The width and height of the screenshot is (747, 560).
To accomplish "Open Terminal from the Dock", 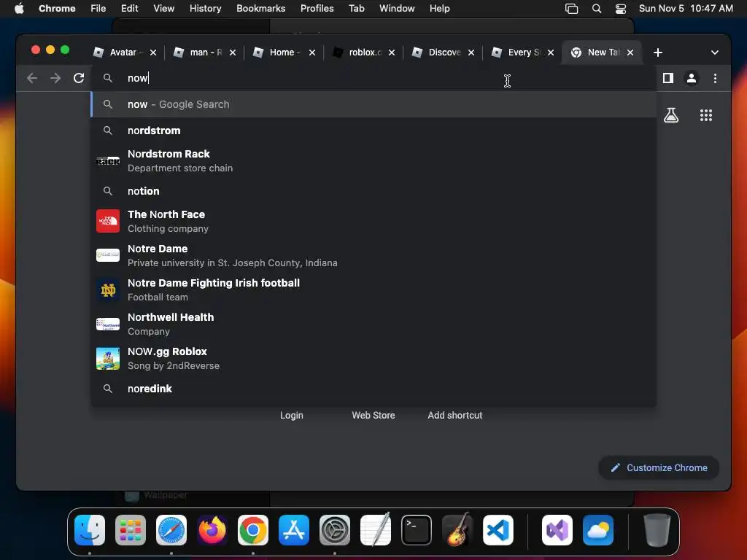I will 417,530.
